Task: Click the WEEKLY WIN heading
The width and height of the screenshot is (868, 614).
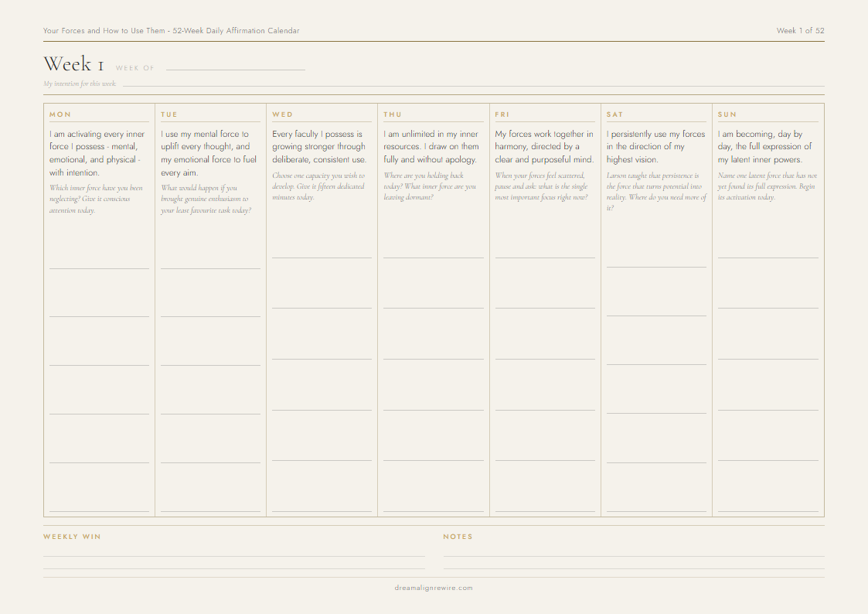Action: (x=72, y=537)
